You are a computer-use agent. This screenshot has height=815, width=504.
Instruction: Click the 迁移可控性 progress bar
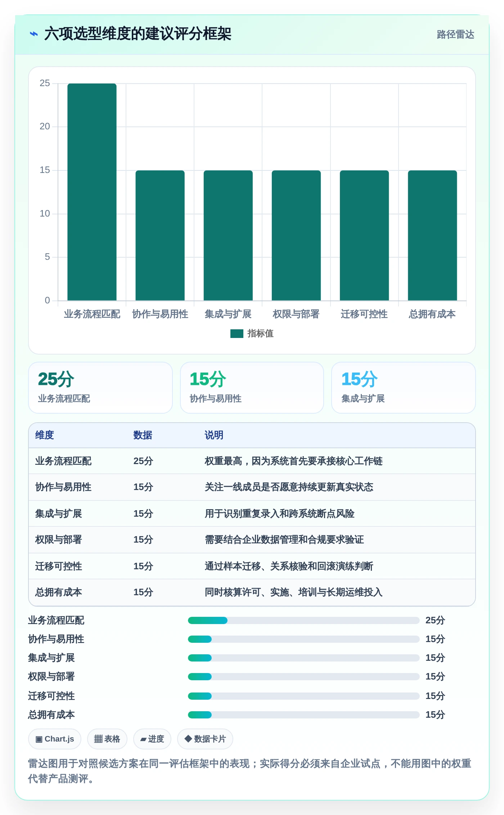pyautogui.click(x=303, y=696)
